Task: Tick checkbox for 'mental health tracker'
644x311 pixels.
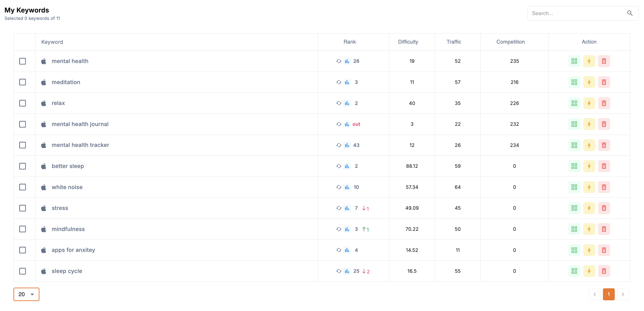Action: [23, 145]
